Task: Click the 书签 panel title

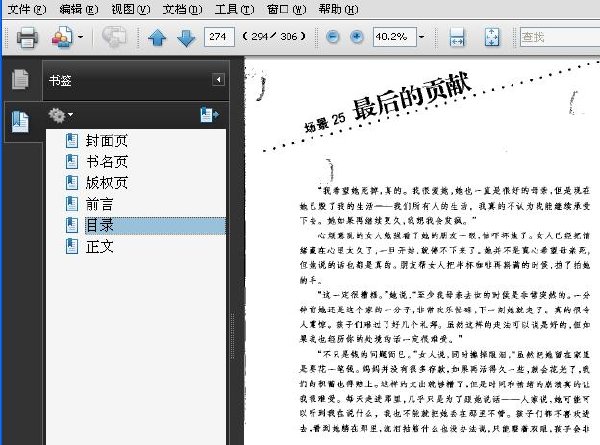Action: point(60,80)
